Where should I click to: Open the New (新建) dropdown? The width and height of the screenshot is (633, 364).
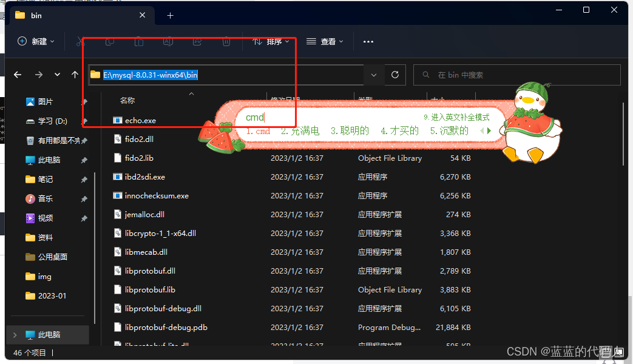click(36, 41)
